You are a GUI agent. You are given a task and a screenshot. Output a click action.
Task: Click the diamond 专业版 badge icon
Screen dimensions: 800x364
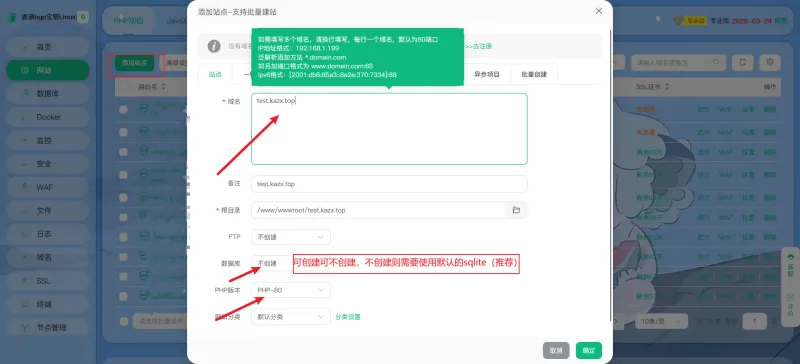pyautogui.click(x=678, y=20)
